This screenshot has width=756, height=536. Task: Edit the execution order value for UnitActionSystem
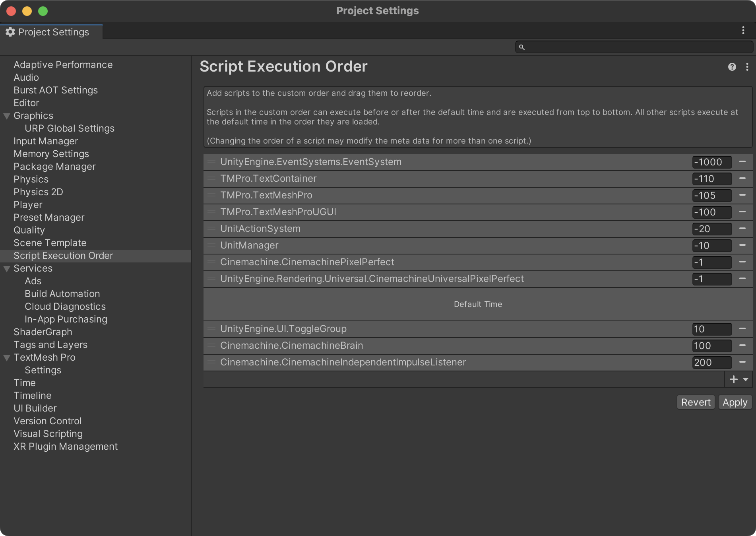(711, 229)
